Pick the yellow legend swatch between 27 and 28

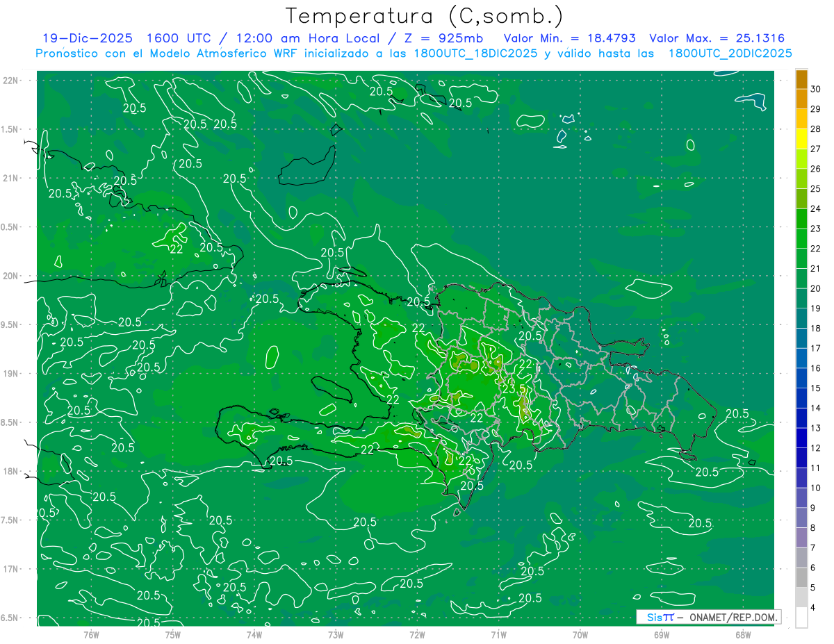pos(801,139)
